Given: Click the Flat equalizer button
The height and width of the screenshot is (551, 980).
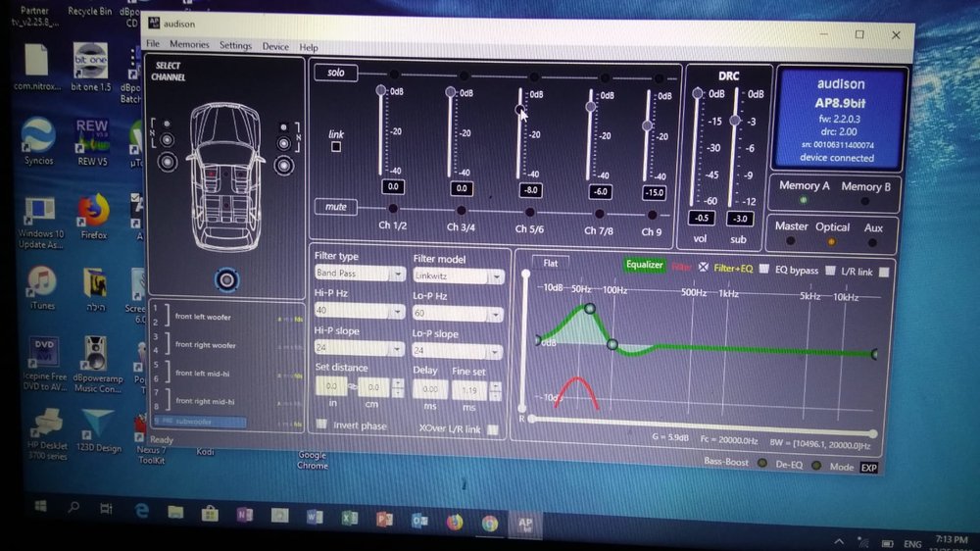Looking at the screenshot, I should click(551, 263).
